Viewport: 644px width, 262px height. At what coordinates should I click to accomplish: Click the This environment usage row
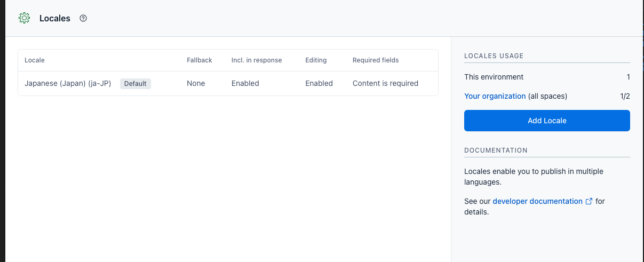[547, 77]
